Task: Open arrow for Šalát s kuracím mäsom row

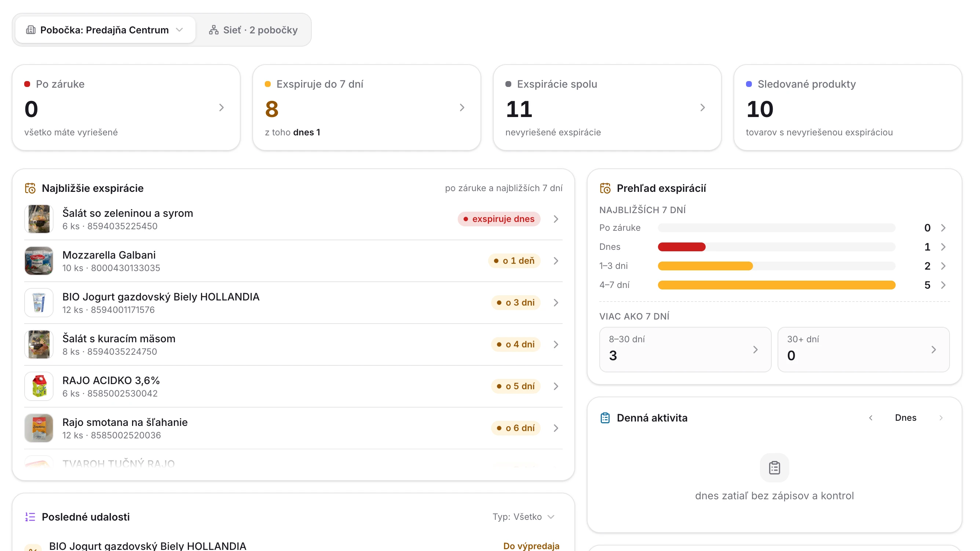Action: (x=556, y=344)
